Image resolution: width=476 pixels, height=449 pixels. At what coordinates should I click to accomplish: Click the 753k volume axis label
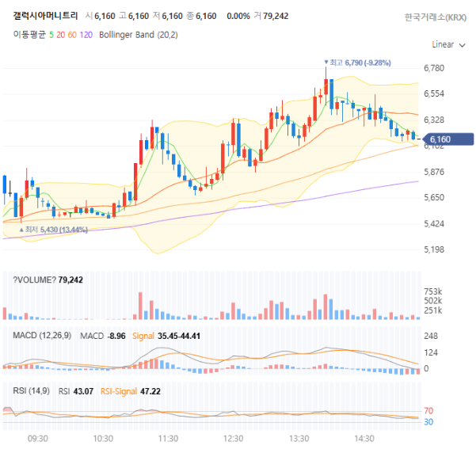(x=433, y=291)
